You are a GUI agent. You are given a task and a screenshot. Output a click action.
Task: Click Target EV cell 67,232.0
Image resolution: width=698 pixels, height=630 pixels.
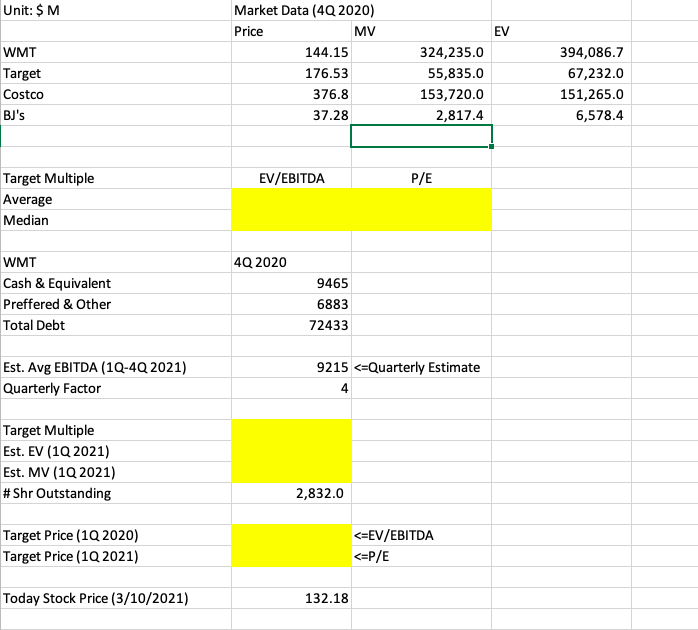(x=561, y=73)
